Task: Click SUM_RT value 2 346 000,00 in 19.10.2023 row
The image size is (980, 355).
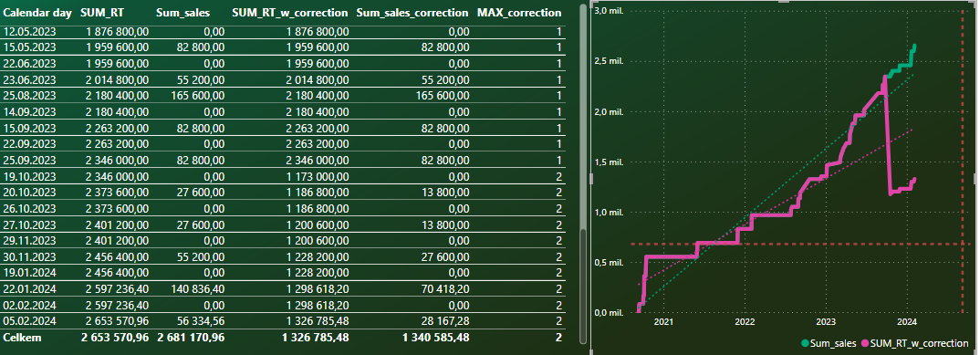Action: 118,176
